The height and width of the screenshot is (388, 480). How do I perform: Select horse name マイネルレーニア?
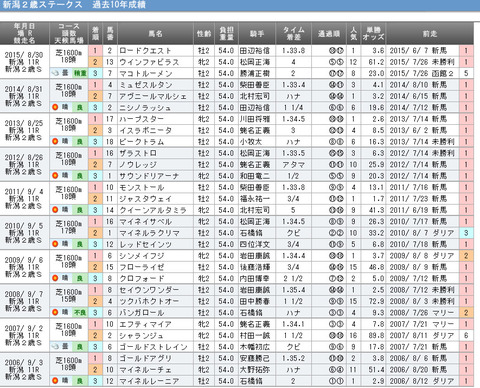(x=149, y=381)
